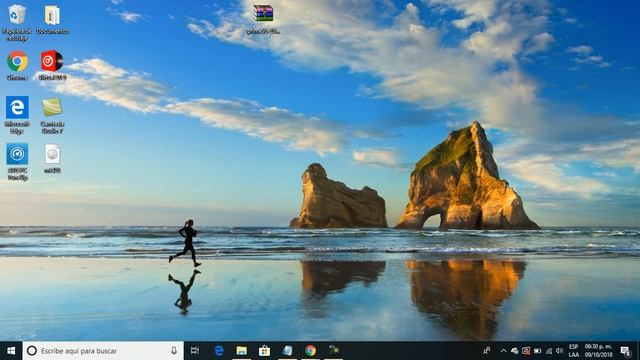Check the battery status tray icon
The image size is (640, 360).
click(538, 351)
